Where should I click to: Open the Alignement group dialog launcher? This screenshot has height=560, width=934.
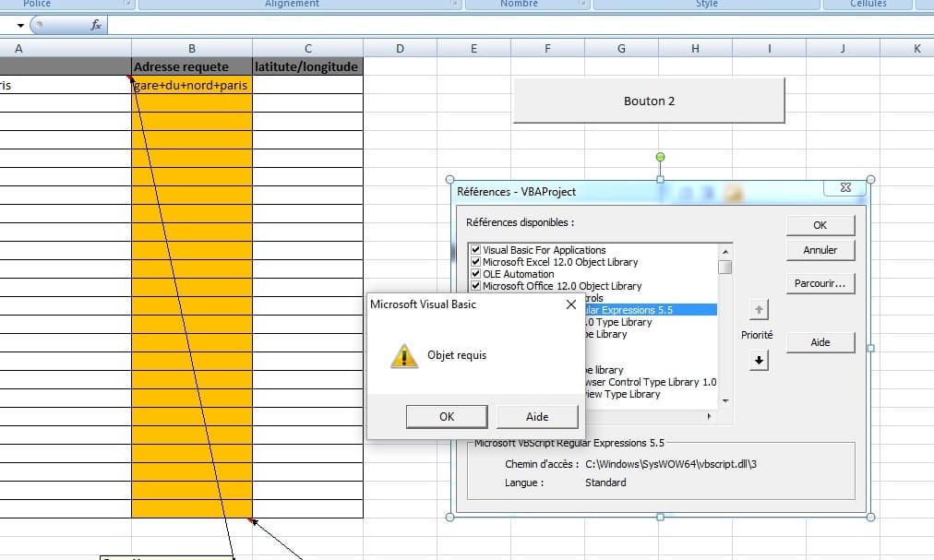[453, 5]
